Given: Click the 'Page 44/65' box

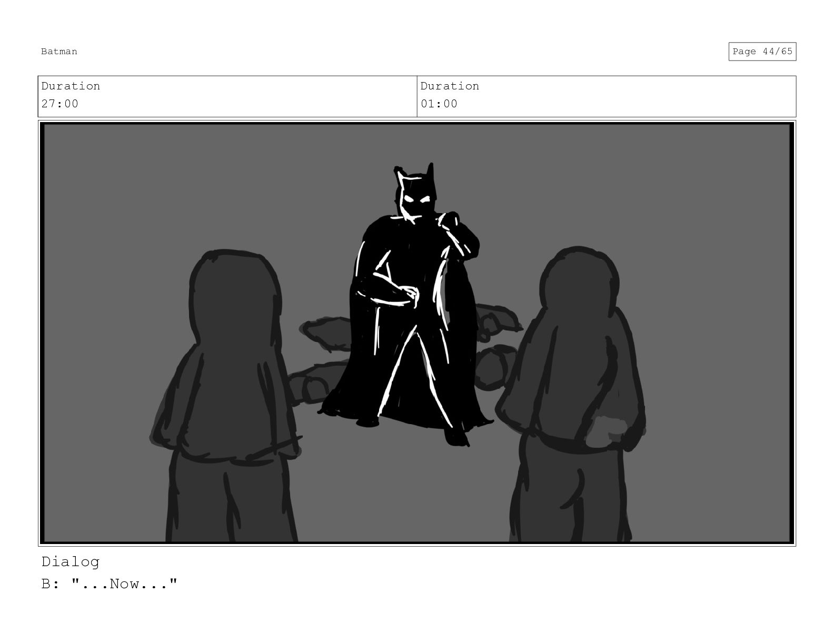Looking at the screenshot, I should coord(762,52).
